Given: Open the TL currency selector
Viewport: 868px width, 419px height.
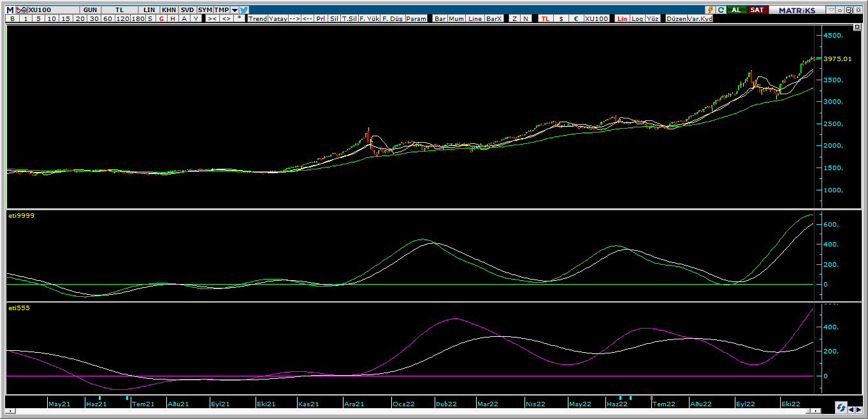Looking at the screenshot, I should (120, 10).
